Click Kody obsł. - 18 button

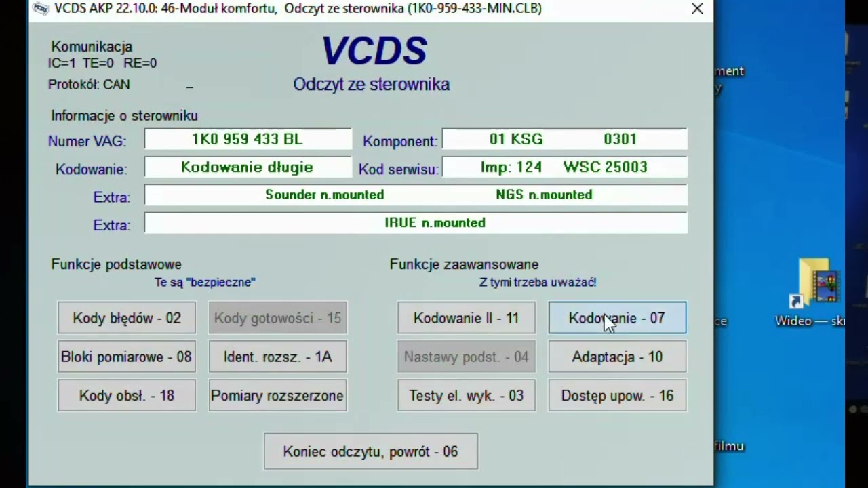pyautogui.click(x=127, y=395)
